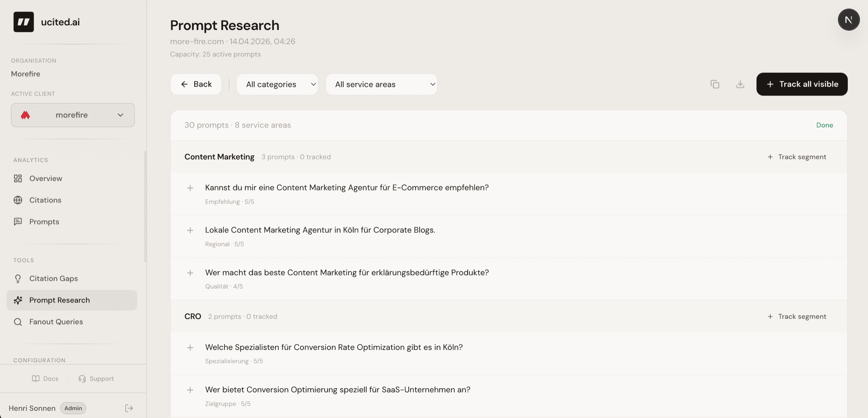Open the All service areas dropdown
Screen dimensions: 868x418
382,84
